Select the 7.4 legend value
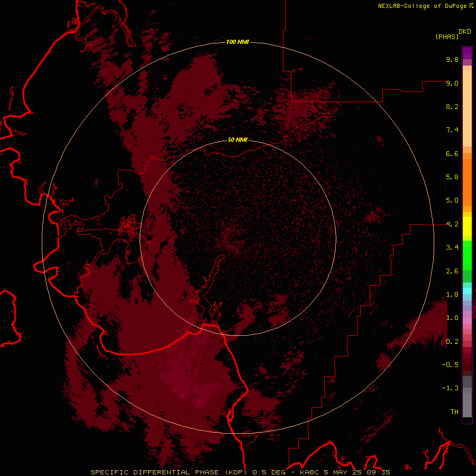Image resolution: width=476 pixels, height=476 pixels. [x=452, y=130]
